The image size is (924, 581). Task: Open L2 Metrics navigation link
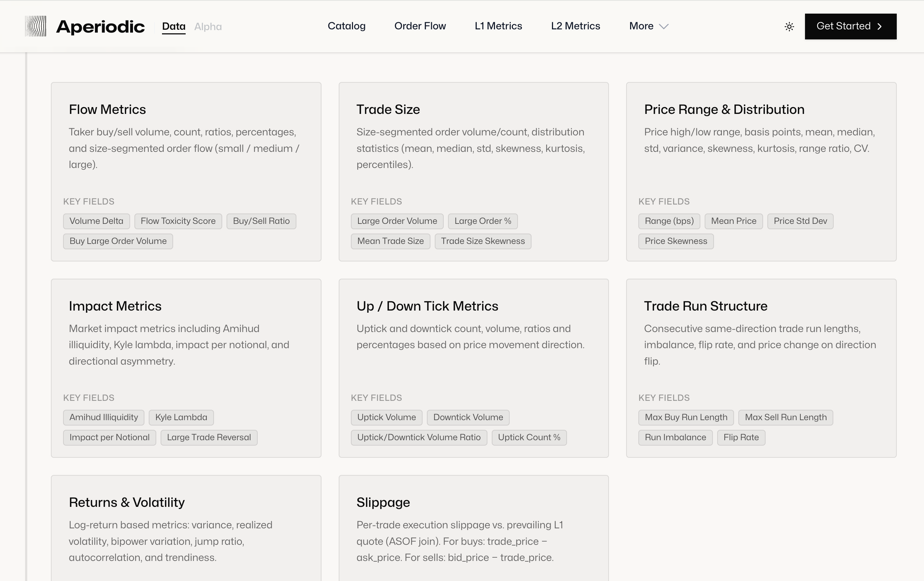point(575,26)
